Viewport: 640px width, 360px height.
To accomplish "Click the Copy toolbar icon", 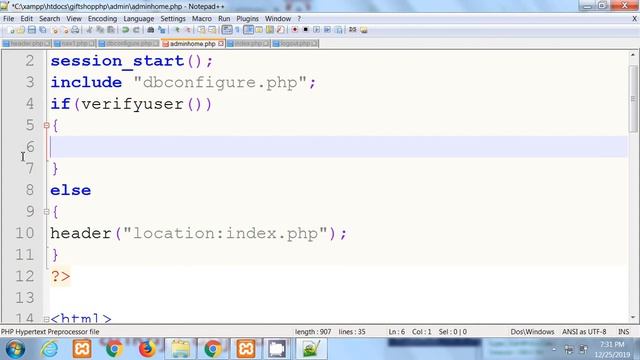I will click(x=100, y=30).
